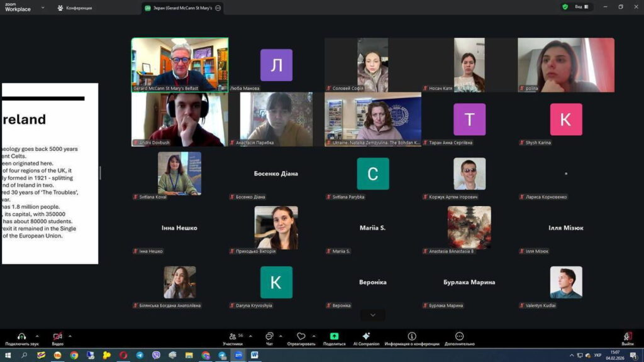Image resolution: width=644 pixels, height=362 pixels.
Task: Expand the video options arrow next to Видео
Action: click(x=70, y=336)
